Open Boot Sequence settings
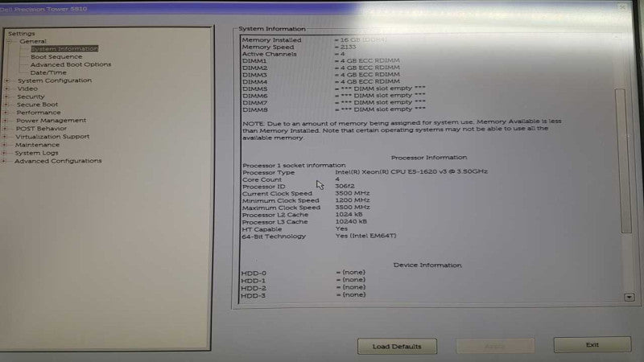 pyautogui.click(x=56, y=56)
